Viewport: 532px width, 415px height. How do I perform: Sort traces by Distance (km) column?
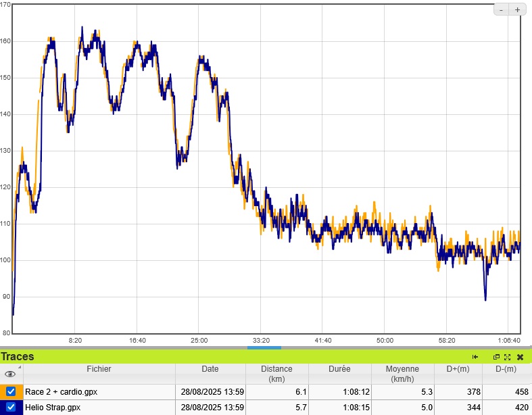(x=277, y=374)
